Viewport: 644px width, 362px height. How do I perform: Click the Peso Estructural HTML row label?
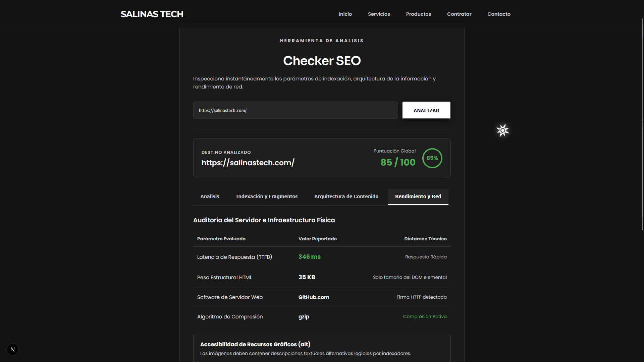tap(224, 278)
